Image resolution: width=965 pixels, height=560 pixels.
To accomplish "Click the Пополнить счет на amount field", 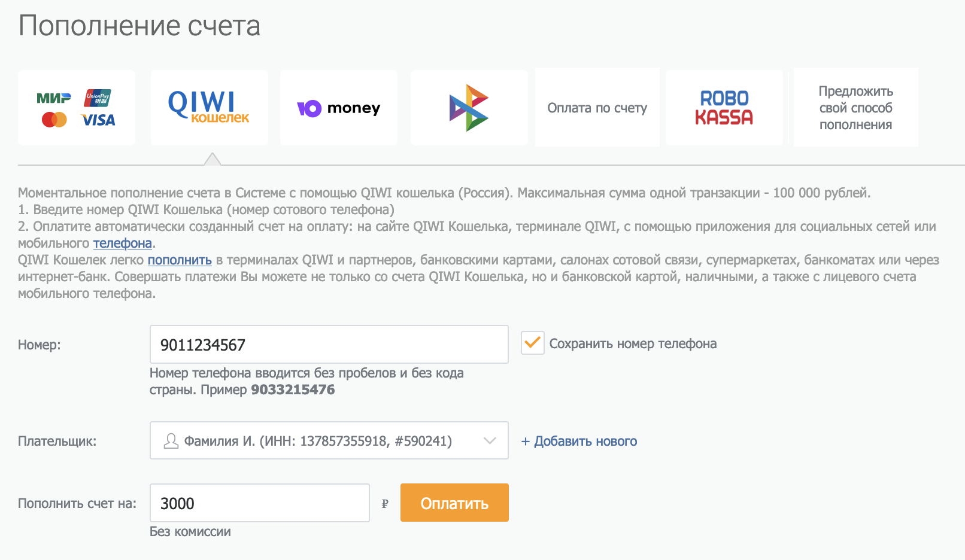I will click(259, 503).
